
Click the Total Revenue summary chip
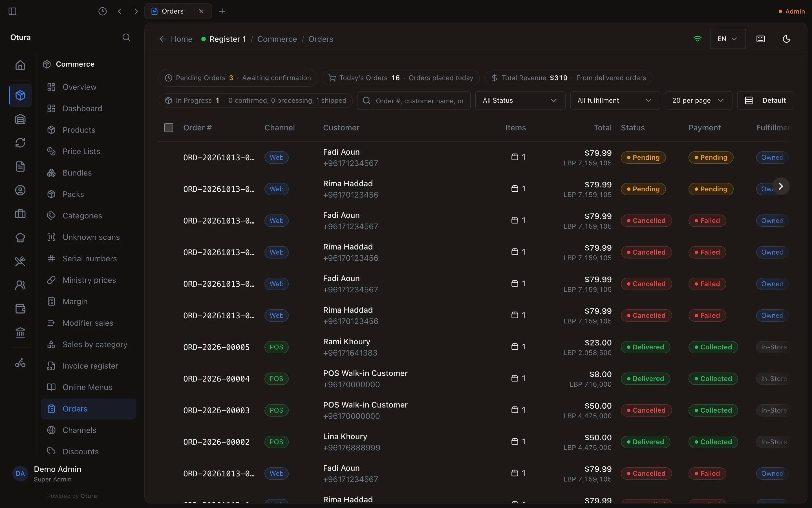(568, 78)
